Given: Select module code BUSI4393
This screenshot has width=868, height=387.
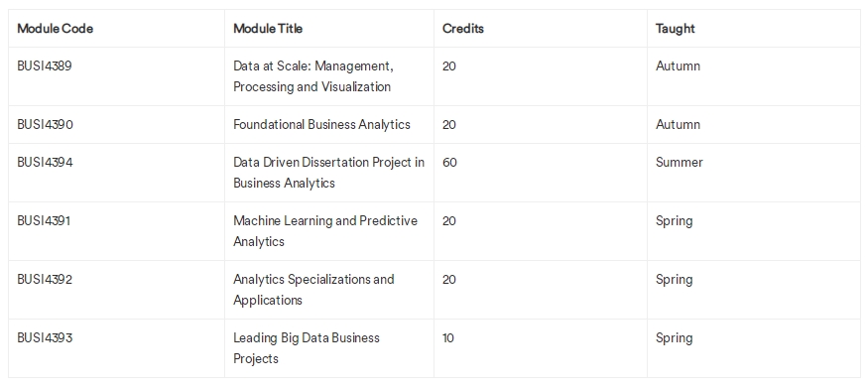Looking at the screenshot, I should click(45, 338).
